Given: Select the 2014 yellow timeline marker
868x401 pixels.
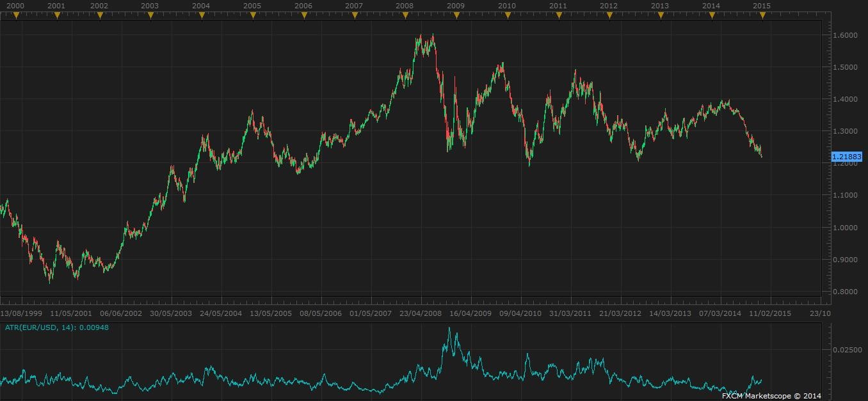Looking at the screenshot, I should pyautogui.click(x=711, y=15).
